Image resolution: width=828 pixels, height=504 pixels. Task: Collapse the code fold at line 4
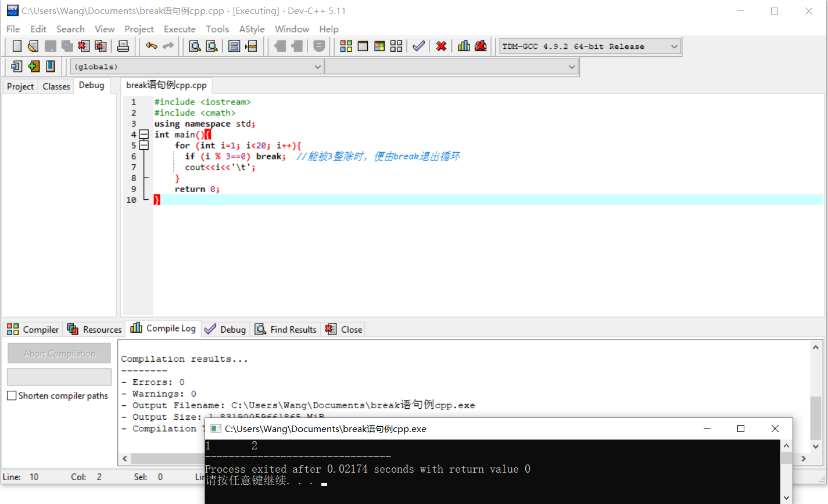pyautogui.click(x=144, y=134)
